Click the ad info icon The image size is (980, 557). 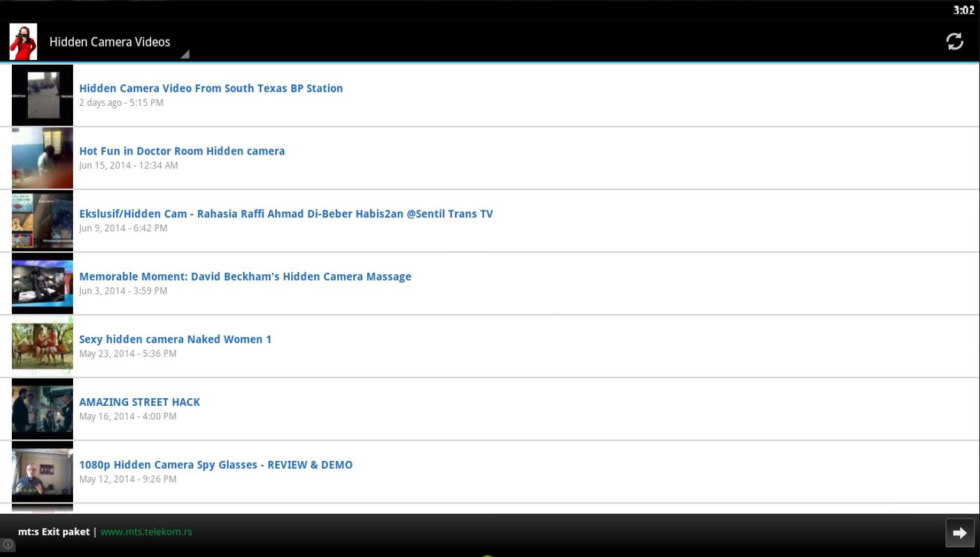[x=8, y=544]
